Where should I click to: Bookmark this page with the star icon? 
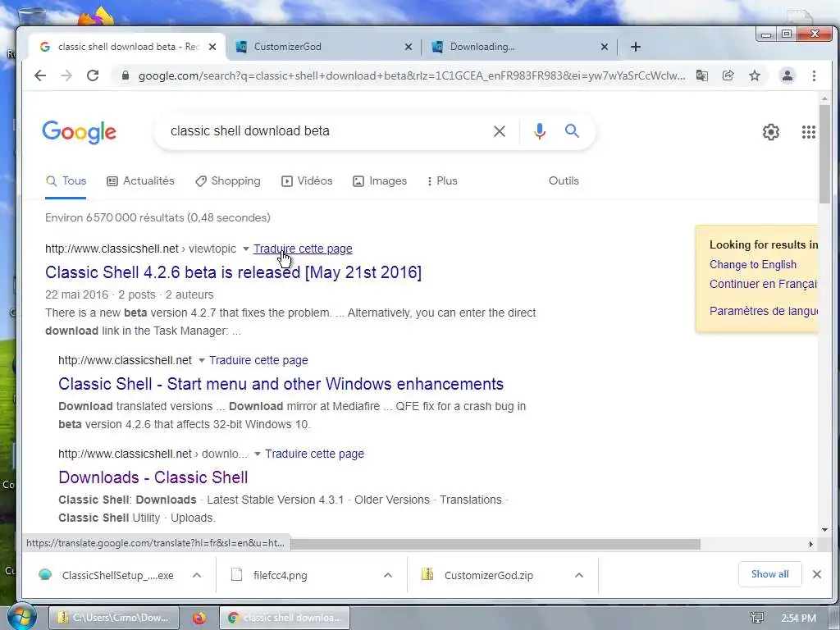point(755,75)
